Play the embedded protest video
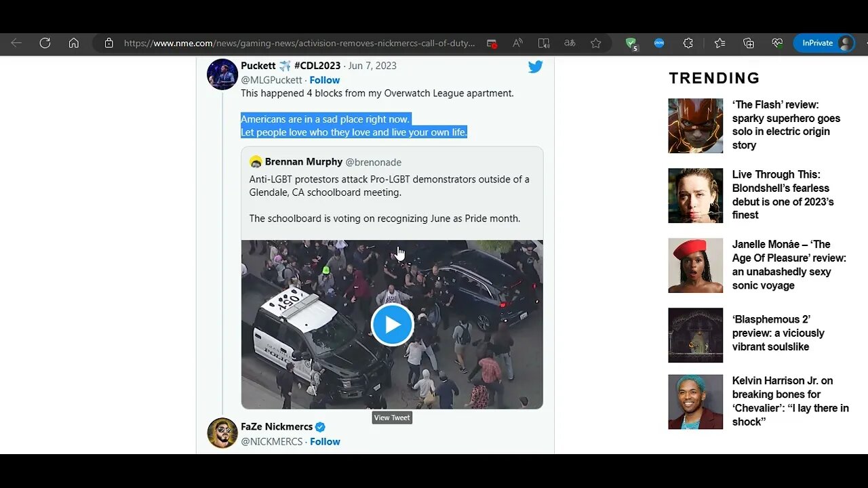 (392, 325)
